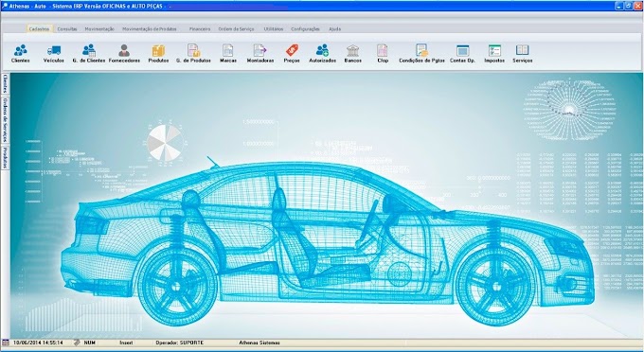The width and height of the screenshot is (644, 352).
Task: Click the status bar keyboard icon
Action: [x=77, y=343]
